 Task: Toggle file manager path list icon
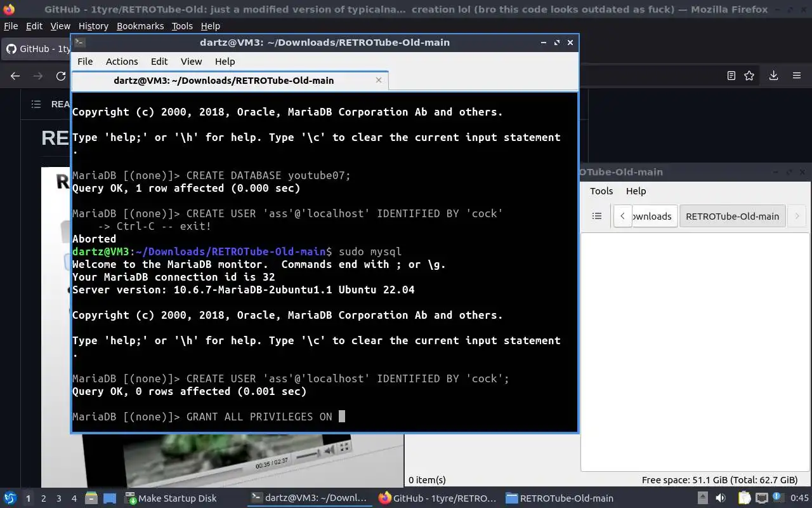point(597,216)
